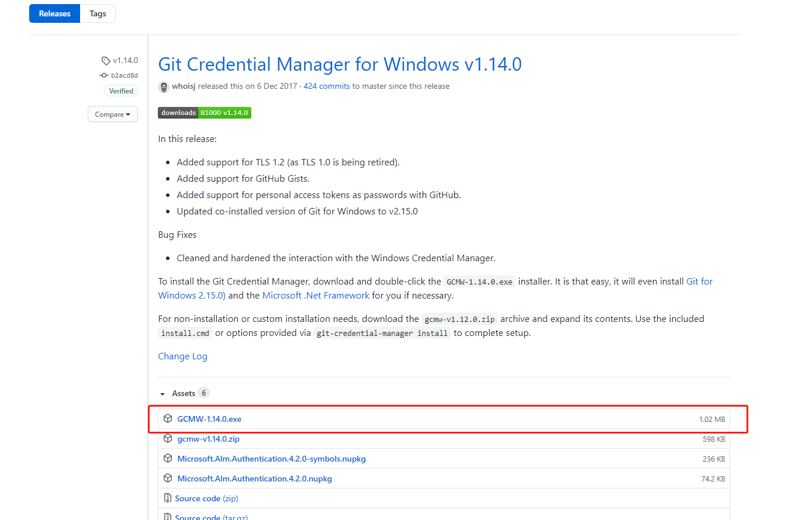Click the package icon beside GCMW-1.14.0.exe
Image resolution: width=812 pixels, height=520 pixels.
[x=168, y=418]
